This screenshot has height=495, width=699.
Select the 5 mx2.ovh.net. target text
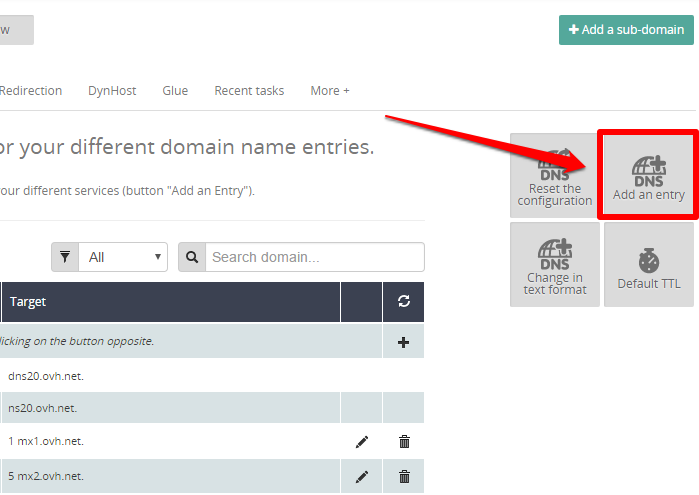[x=46, y=476]
